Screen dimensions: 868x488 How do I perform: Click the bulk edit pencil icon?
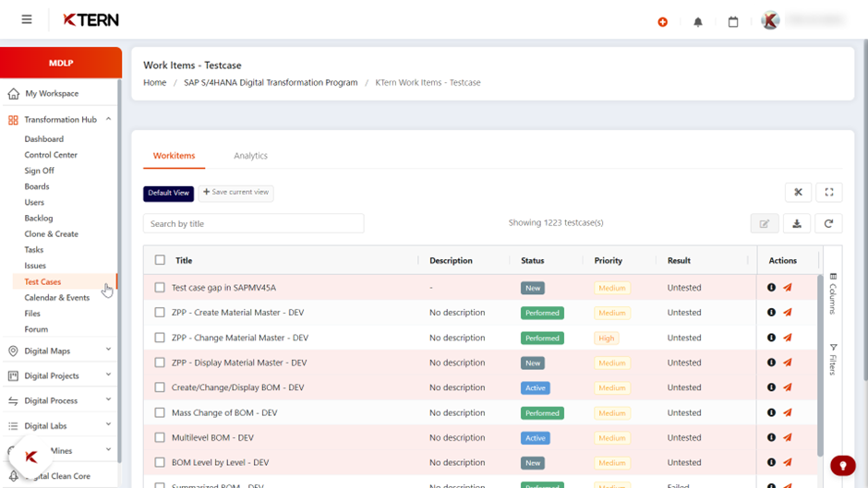tap(765, 223)
